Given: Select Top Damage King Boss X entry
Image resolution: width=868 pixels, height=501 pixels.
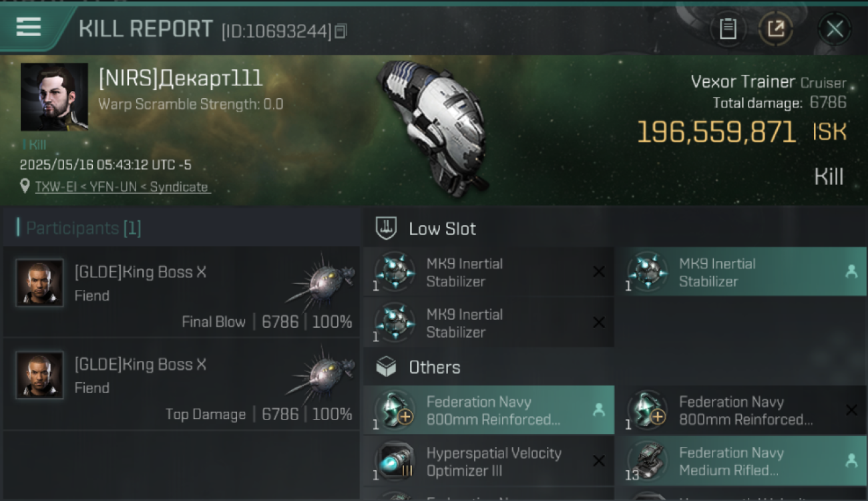Looking at the screenshot, I should pyautogui.click(x=182, y=384).
